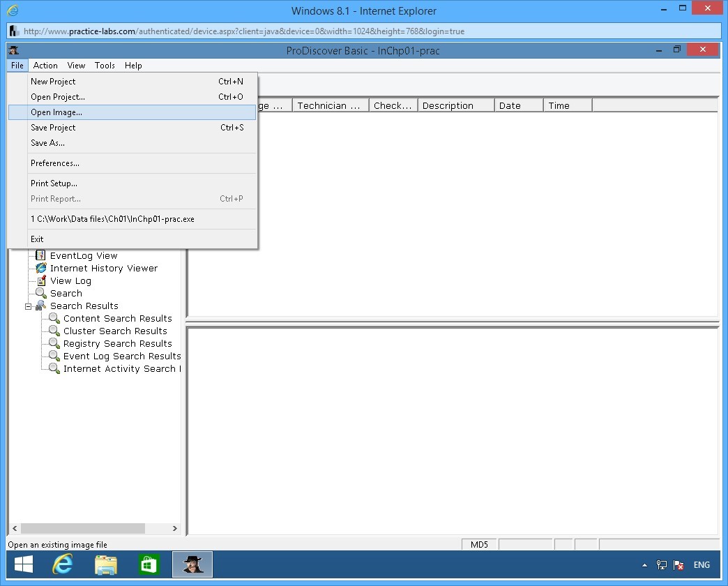728x586 pixels.
Task: Select EventLog View in the tree
Action: tap(84, 255)
